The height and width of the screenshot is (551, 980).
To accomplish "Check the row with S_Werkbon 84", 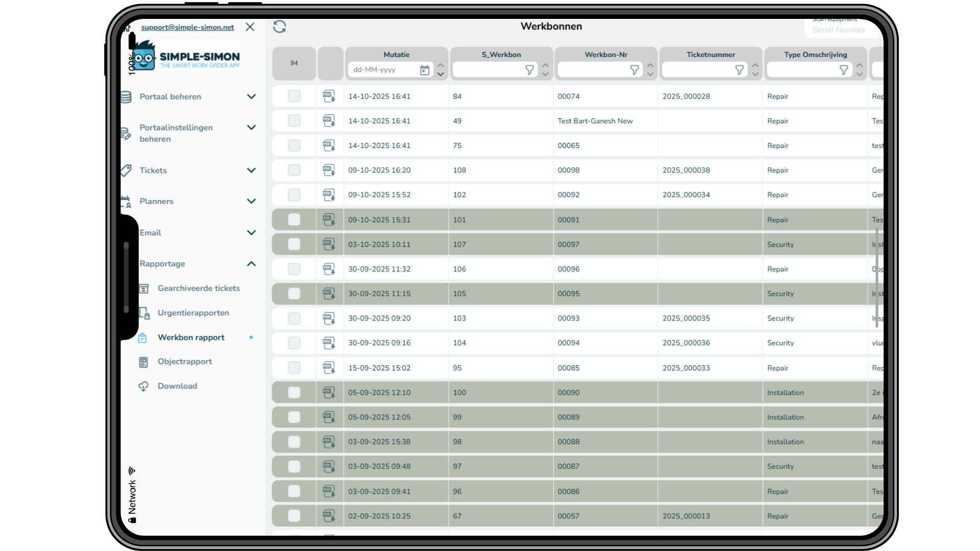I will coord(294,96).
